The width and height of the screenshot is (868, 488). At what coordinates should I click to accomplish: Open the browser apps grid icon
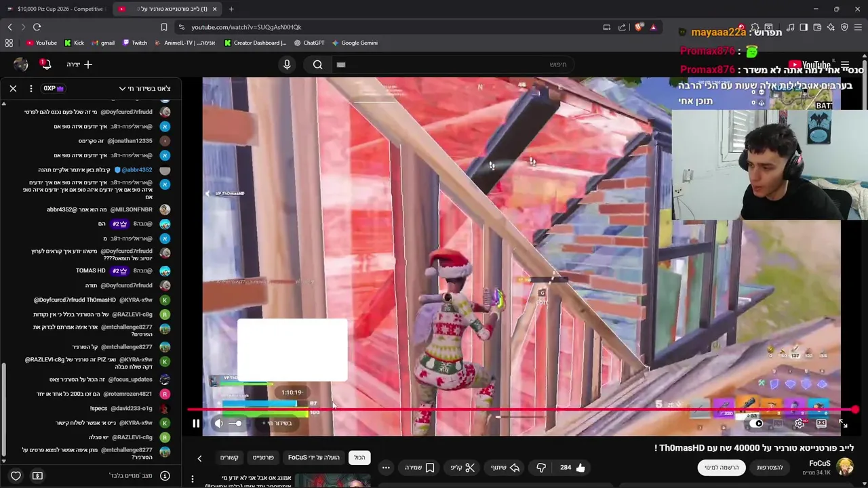[9, 43]
